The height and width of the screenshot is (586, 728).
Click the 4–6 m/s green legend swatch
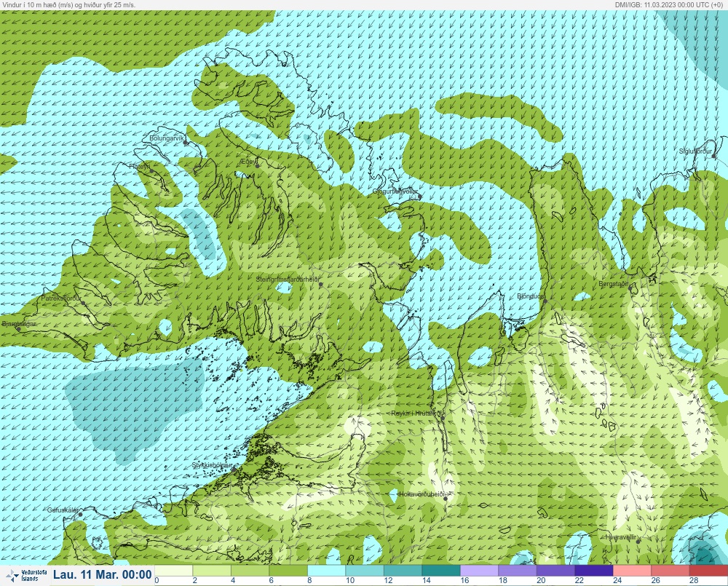(250, 570)
